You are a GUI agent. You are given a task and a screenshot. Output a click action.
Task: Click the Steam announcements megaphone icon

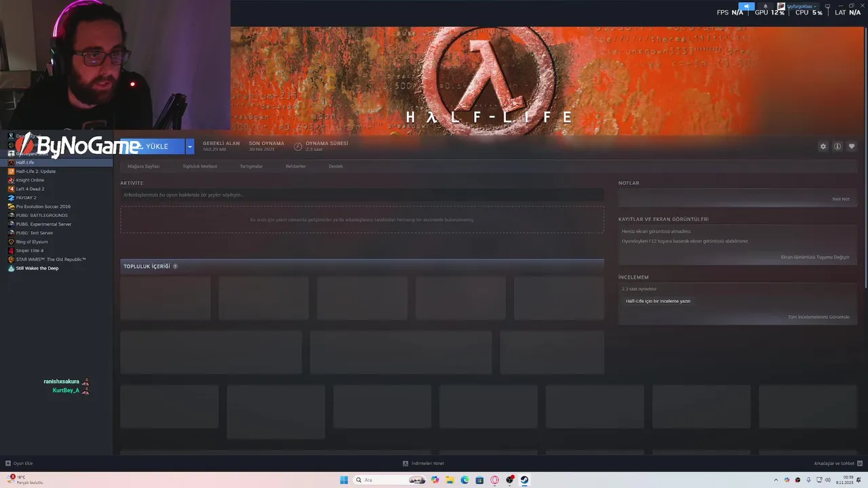pos(746,6)
